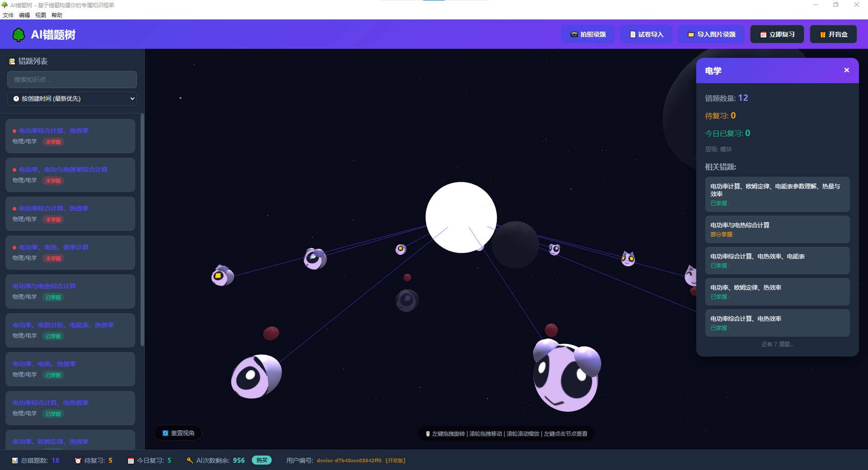
Task: Click the AI错题树 green tree logo
Action: 19,35
